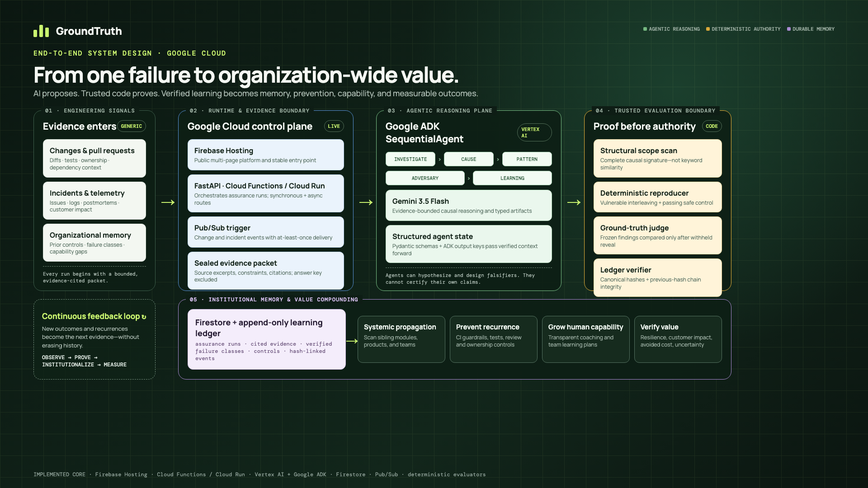Click the '03 · AGENTIC REASONING PLANE' label
868x488 pixels.
[440, 111]
